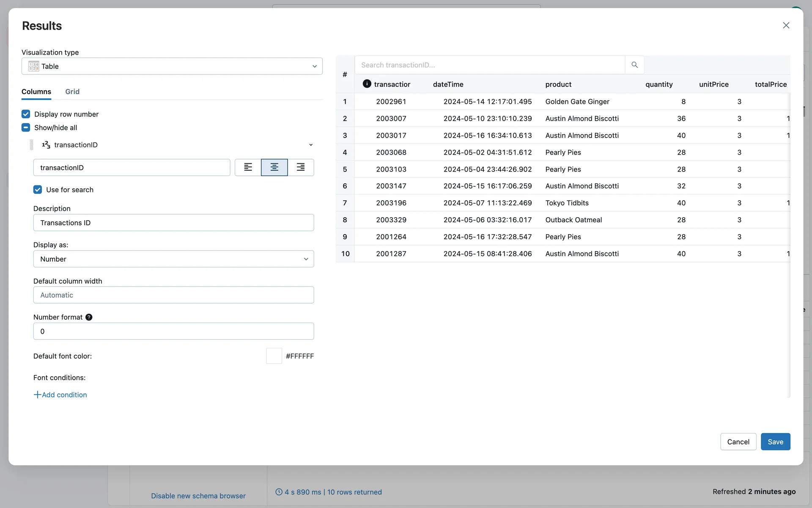Uncheck Display row number checkbox
The height and width of the screenshot is (508, 812).
coord(26,114)
